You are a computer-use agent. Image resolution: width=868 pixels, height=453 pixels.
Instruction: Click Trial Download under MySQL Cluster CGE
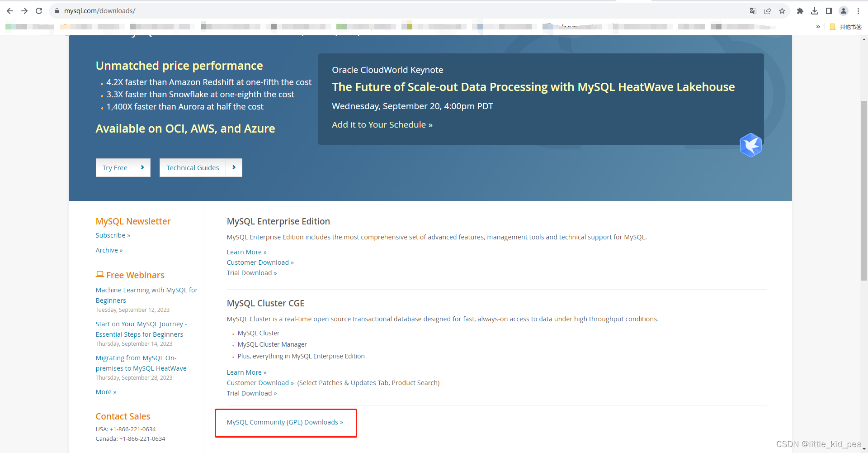coord(252,393)
